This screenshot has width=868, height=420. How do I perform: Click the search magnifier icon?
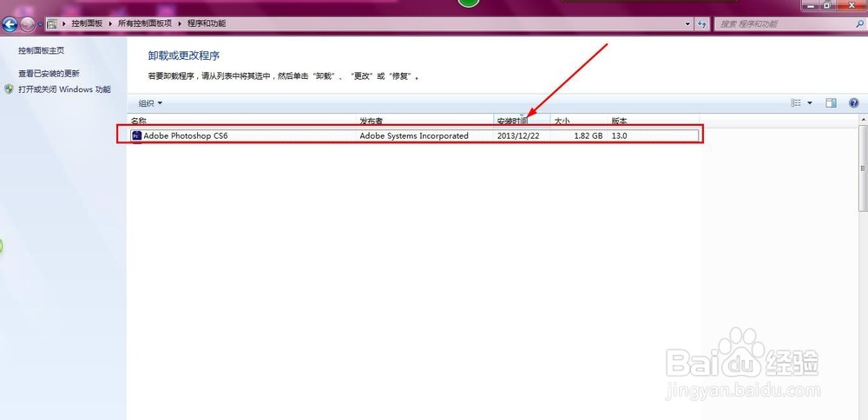860,23
